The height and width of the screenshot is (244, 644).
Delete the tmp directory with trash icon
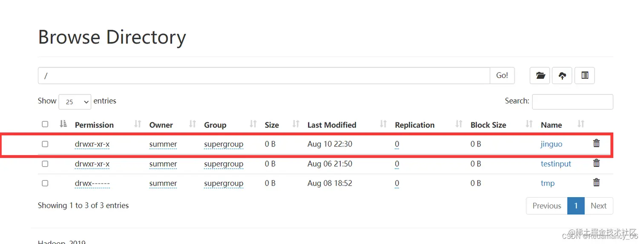coord(596,183)
